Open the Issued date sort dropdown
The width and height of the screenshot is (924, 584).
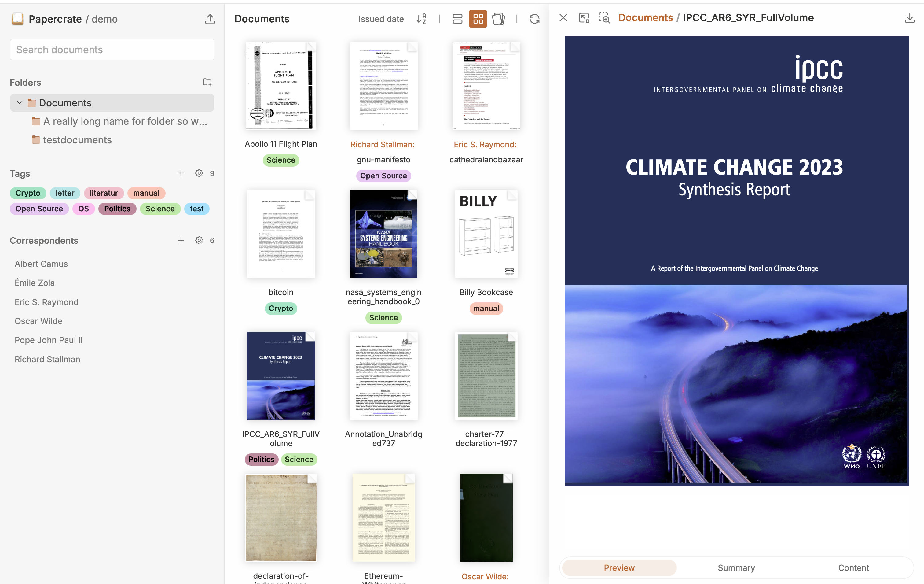pyautogui.click(x=381, y=18)
